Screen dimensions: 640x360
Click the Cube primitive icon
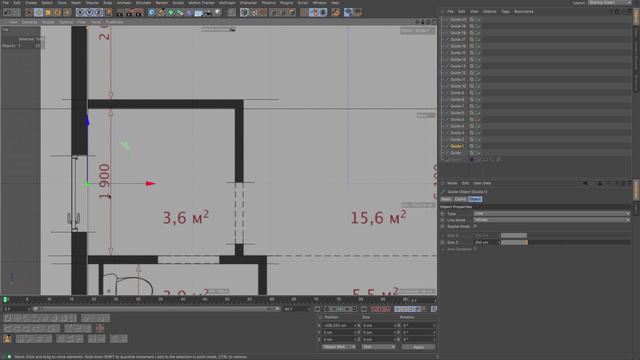click(x=152, y=13)
